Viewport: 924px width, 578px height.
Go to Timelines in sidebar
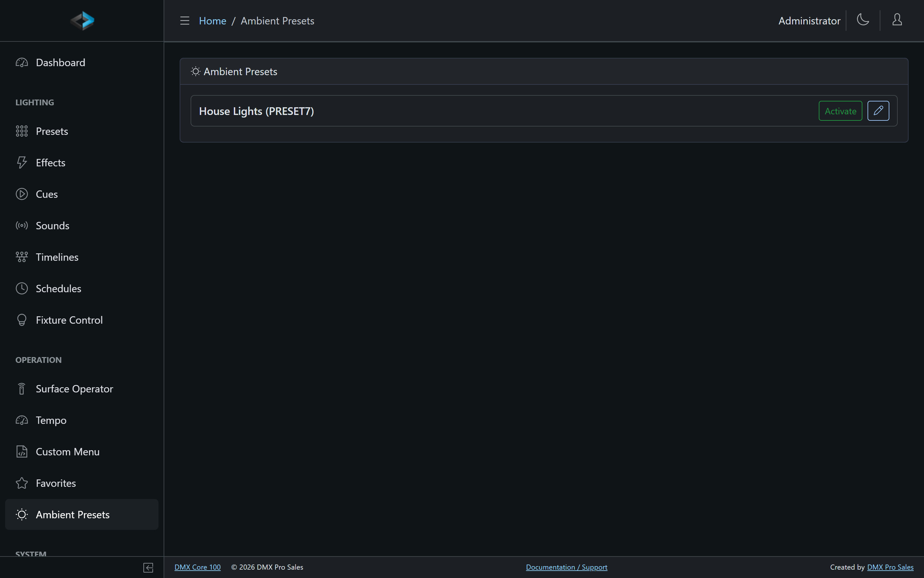coord(82,257)
